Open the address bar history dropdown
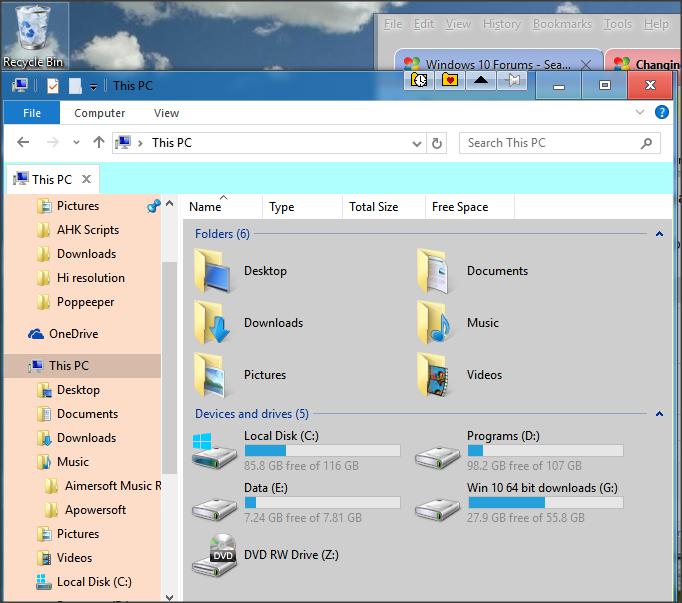The image size is (682, 603). click(417, 143)
